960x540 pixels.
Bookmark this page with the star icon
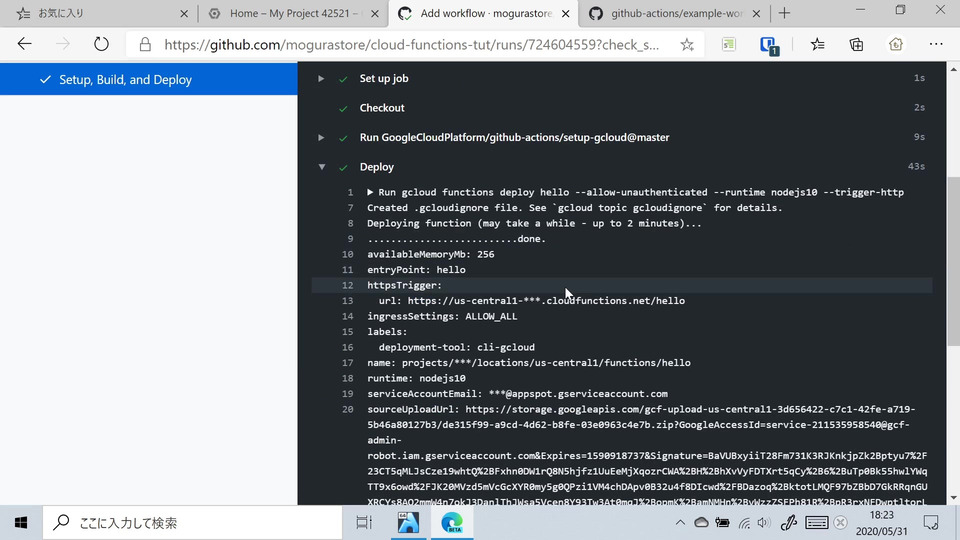click(687, 44)
